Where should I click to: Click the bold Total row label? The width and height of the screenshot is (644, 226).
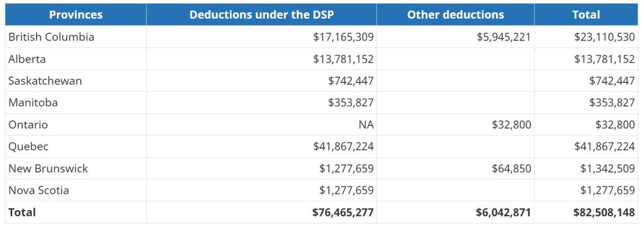[x=22, y=212]
